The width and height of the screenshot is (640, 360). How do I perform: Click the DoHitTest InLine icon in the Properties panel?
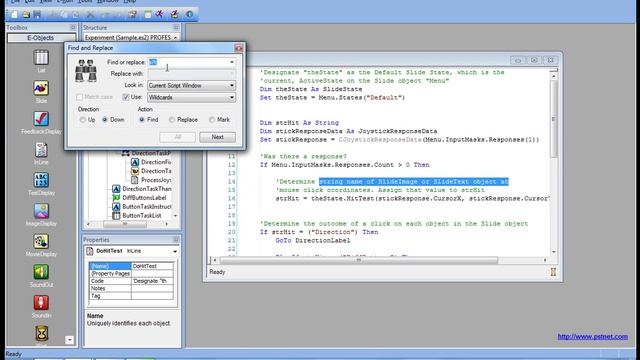click(x=90, y=251)
